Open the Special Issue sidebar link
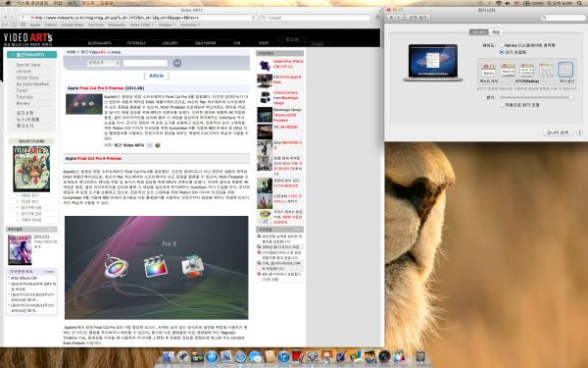 point(28,65)
